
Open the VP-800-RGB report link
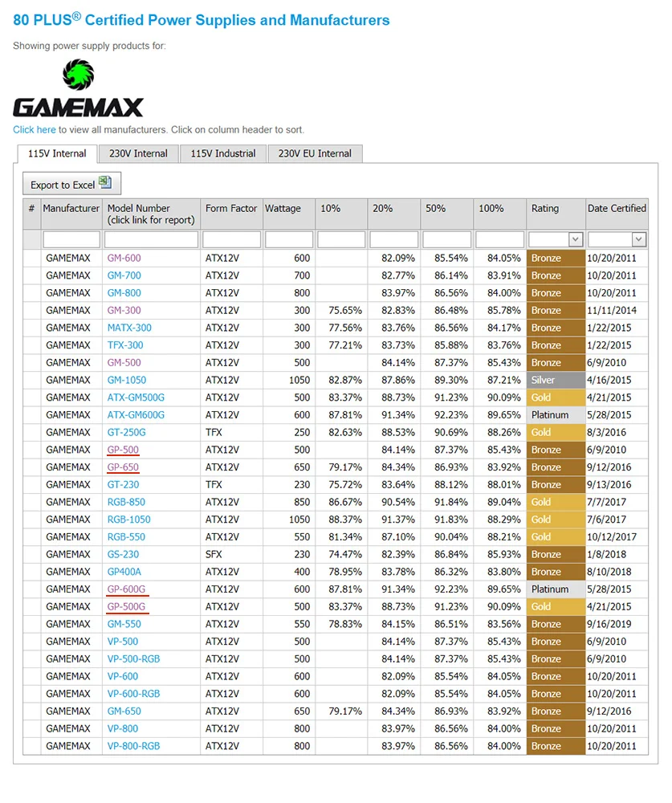click(134, 746)
